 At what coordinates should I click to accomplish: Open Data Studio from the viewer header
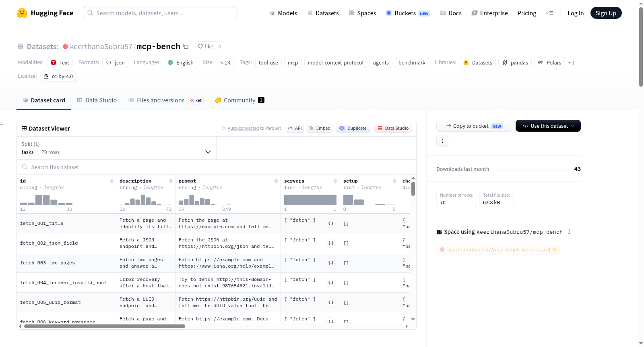(392, 128)
